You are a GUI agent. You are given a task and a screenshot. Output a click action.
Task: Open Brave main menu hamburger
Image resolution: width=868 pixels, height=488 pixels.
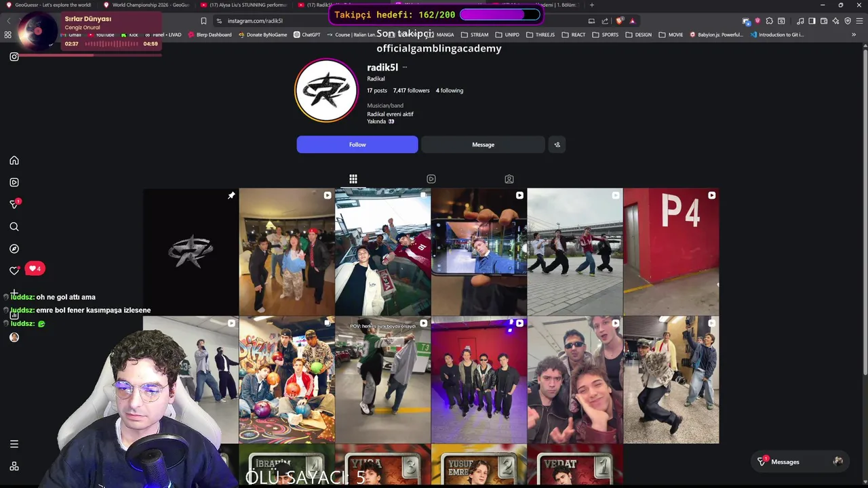click(x=859, y=21)
